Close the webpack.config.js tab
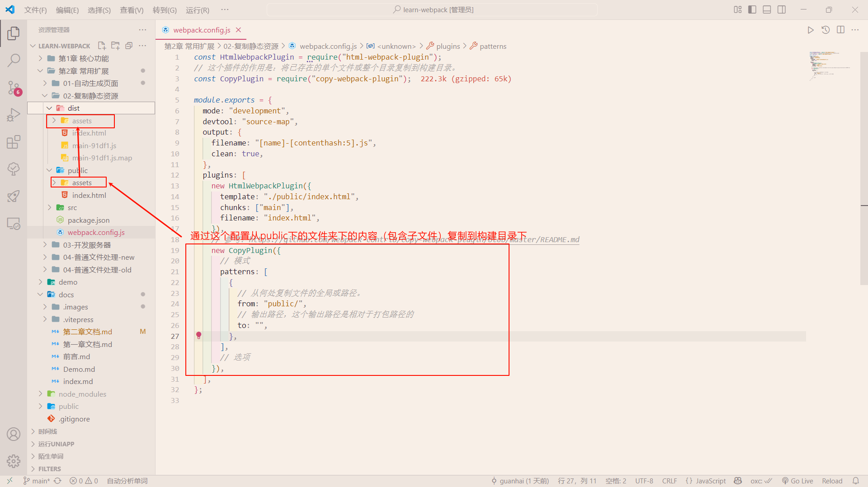This screenshot has height=487, width=868. point(238,30)
